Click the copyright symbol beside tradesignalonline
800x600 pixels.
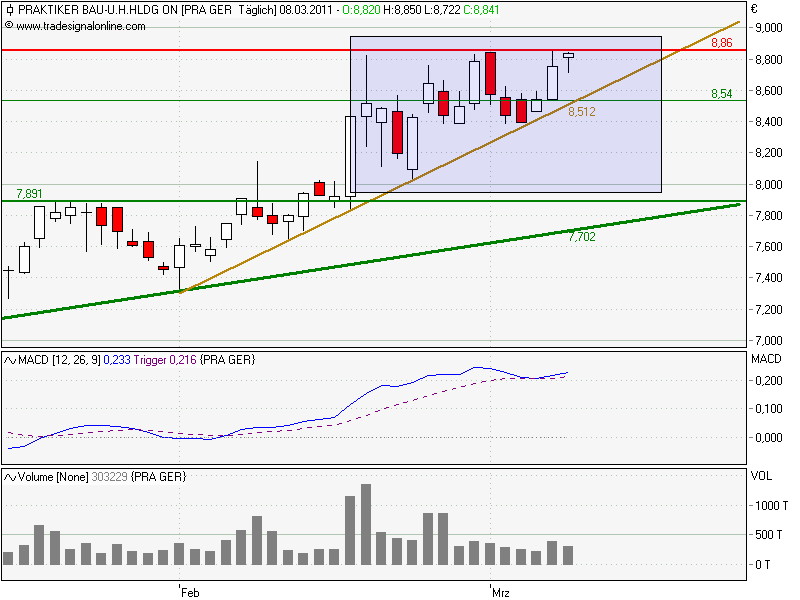(x=9, y=26)
